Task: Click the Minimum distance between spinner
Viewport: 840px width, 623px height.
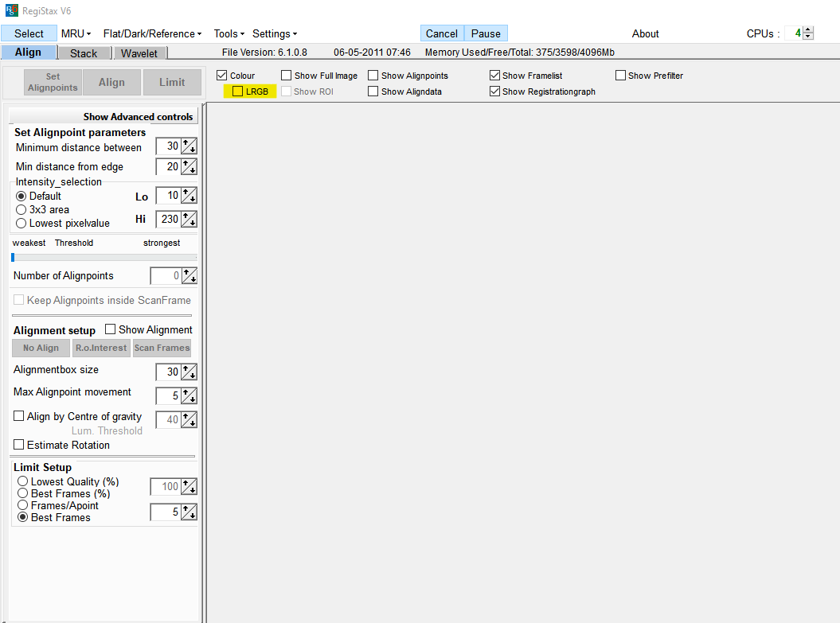Action: 189,146
